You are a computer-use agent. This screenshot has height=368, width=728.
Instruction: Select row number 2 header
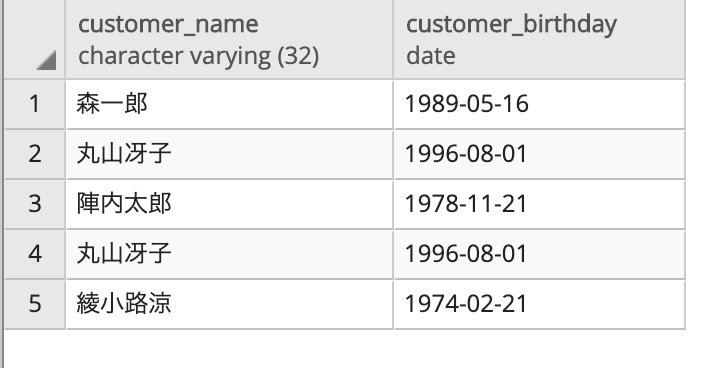[35, 154]
